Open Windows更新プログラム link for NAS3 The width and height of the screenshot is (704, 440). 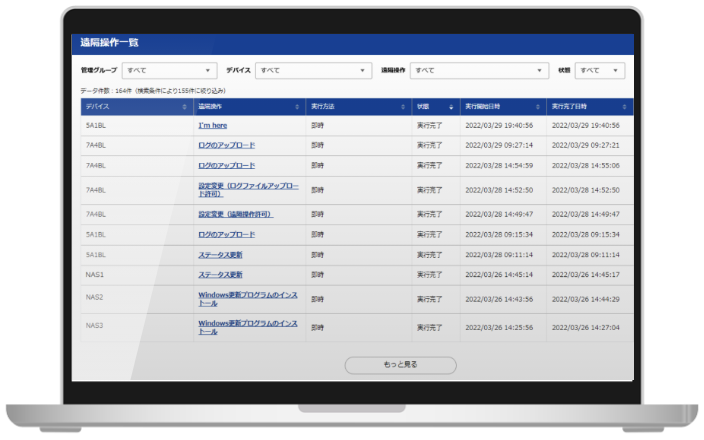[246, 327]
